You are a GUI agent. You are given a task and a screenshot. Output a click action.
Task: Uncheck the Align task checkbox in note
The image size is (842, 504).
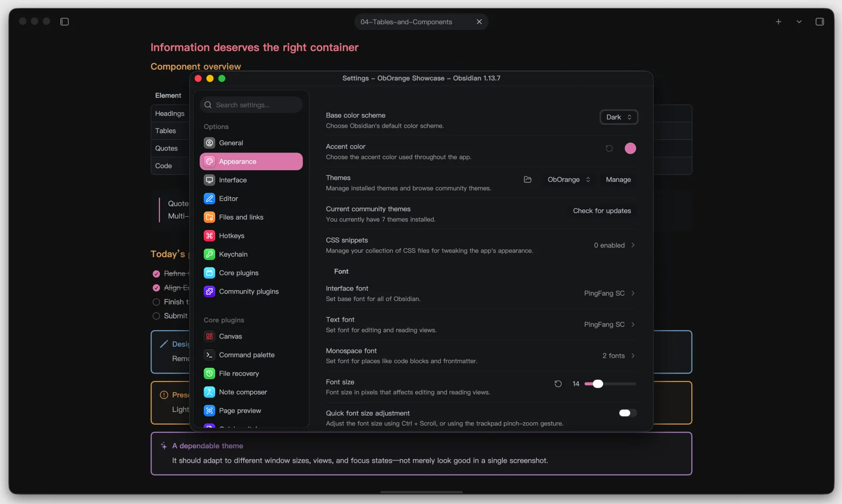[x=156, y=288]
